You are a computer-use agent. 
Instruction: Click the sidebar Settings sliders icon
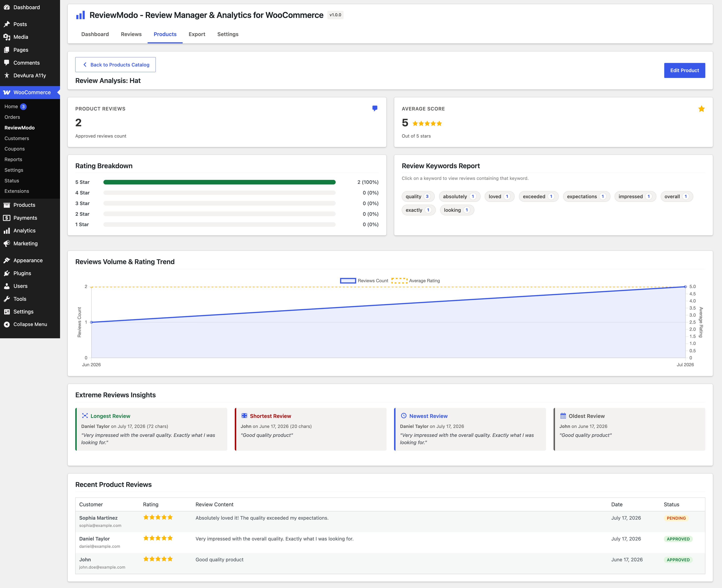7,312
